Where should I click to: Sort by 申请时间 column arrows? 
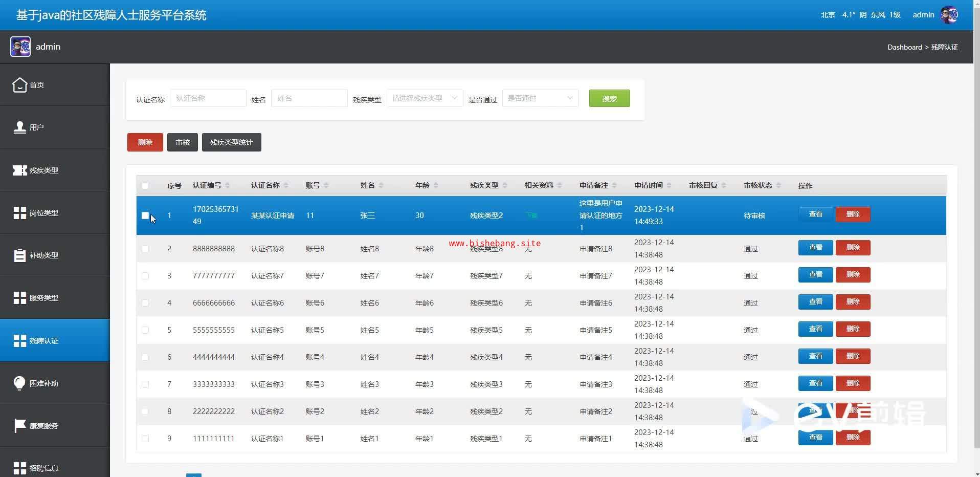pyautogui.click(x=669, y=185)
